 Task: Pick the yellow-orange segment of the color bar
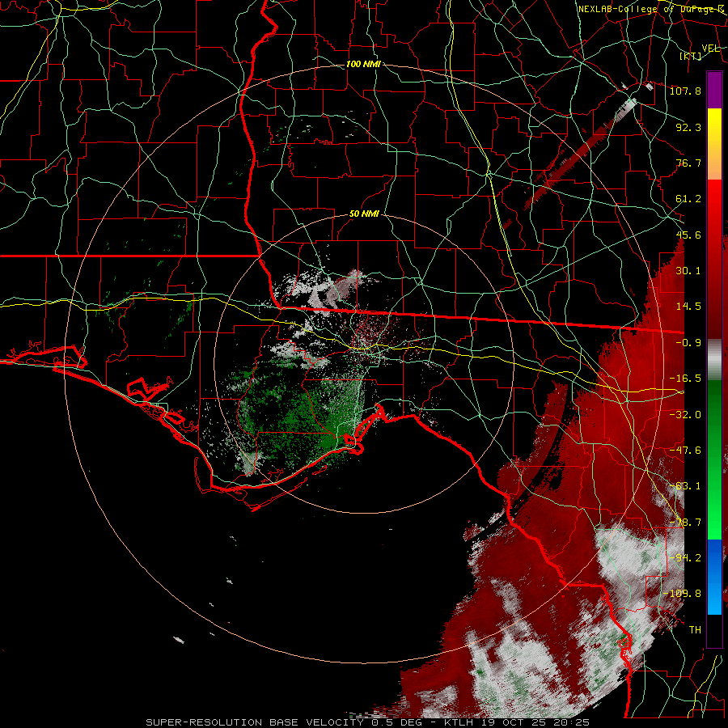click(x=714, y=144)
